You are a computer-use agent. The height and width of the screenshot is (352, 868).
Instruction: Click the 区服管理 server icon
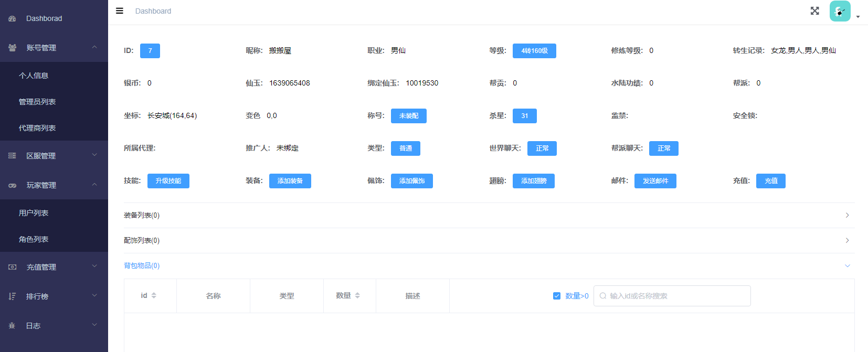[12, 156]
